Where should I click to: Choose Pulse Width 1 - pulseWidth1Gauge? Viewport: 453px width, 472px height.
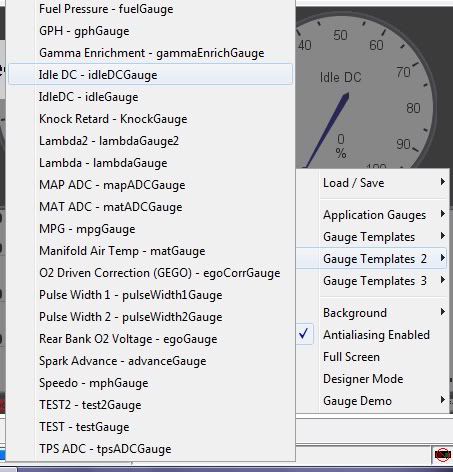coord(151,295)
